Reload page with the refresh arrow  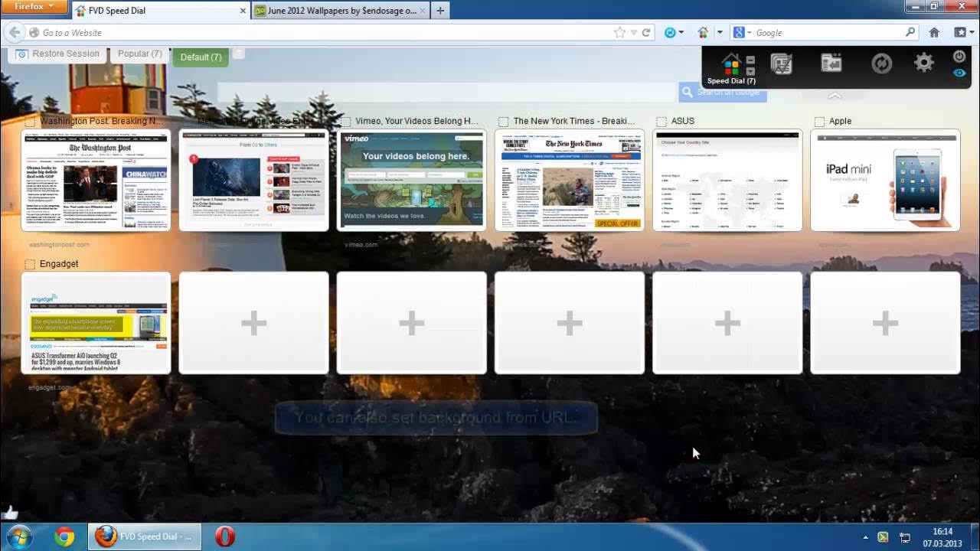[646, 32]
